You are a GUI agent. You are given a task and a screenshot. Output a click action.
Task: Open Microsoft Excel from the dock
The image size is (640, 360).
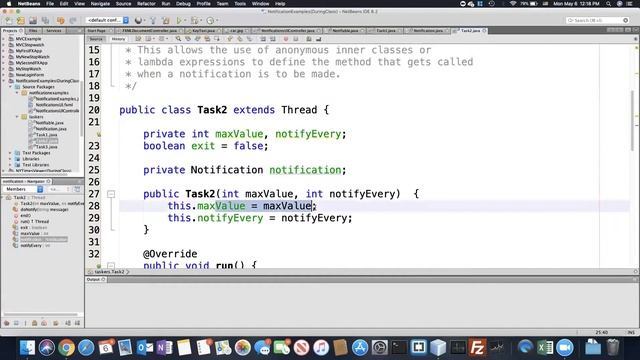pyautogui.click(x=545, y=348)
